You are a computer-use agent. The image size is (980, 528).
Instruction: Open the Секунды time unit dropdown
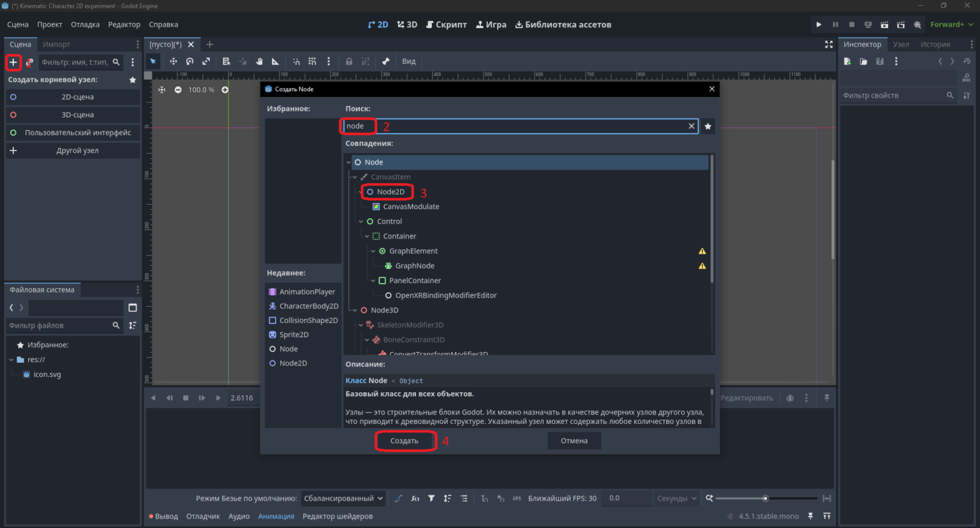(x=677, y=499)
